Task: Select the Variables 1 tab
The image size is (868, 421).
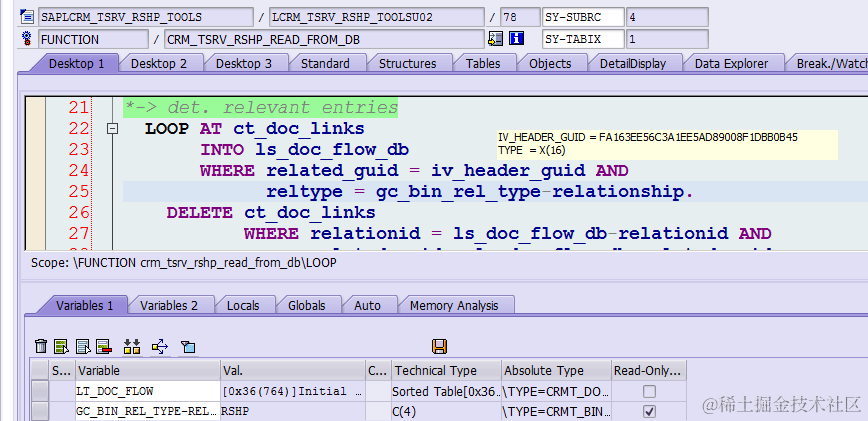Action: [84, 305]
